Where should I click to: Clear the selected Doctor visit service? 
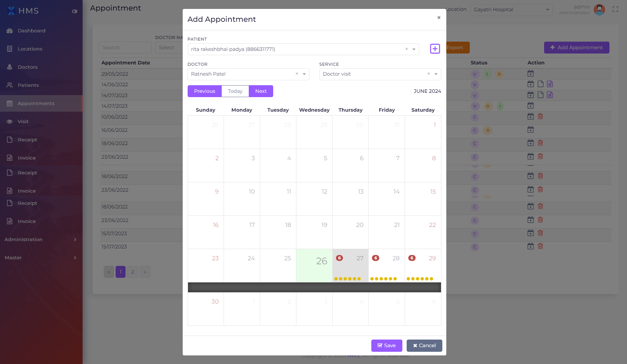coord(428,74)
